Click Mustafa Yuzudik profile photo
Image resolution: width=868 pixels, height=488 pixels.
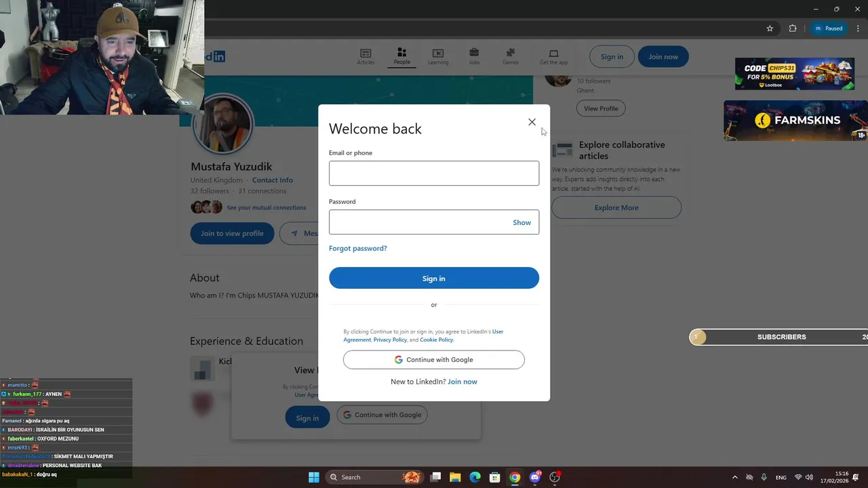[x=223, y=125]
